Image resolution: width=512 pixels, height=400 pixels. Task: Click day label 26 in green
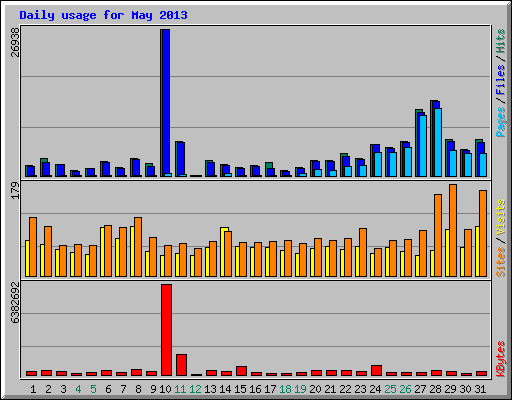[x=405, y=389]
